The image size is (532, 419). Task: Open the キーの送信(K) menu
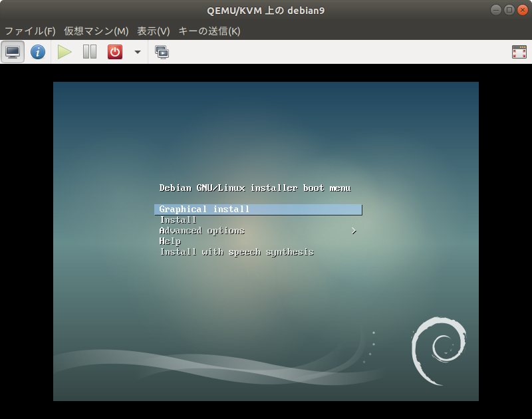pyautogui.click(x=209, y=31)
